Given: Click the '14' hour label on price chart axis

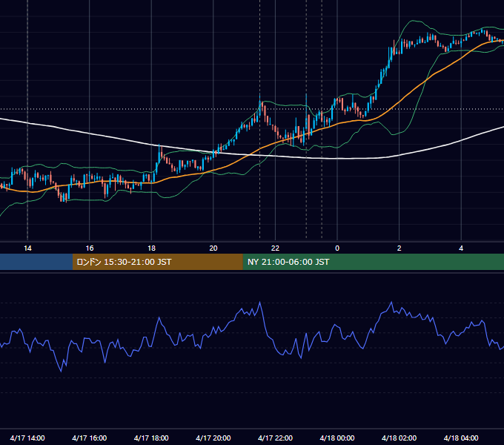Looking at the screenshot, I should 27,248.
